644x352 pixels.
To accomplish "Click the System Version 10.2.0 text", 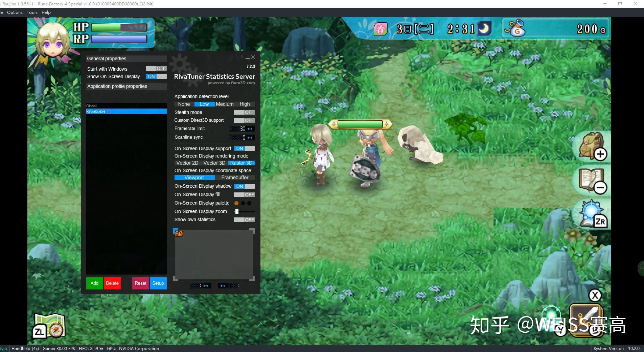I will coord(617,349).
